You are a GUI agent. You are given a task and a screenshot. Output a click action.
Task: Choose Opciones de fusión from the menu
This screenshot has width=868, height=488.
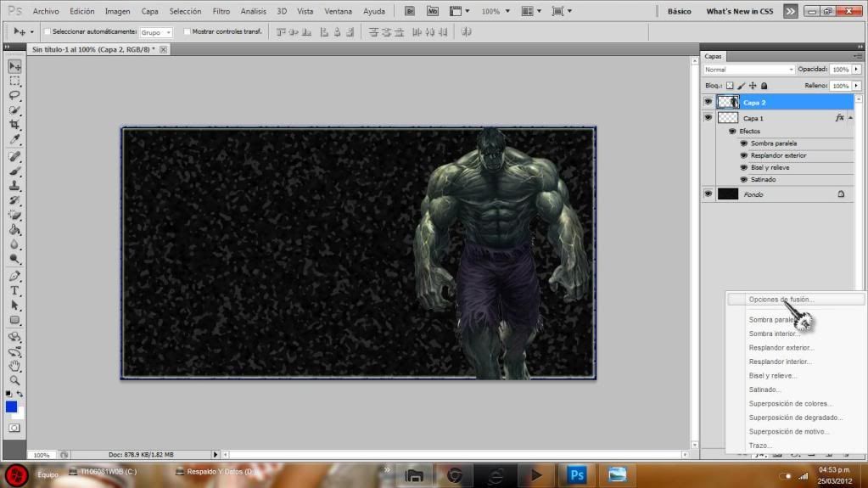click(781, 300)
